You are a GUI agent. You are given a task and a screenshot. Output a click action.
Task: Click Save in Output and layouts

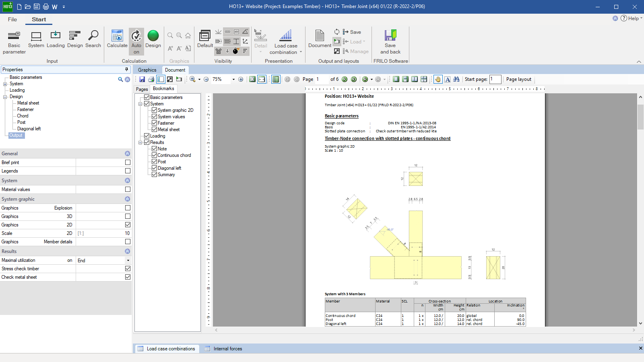point(352,32)
